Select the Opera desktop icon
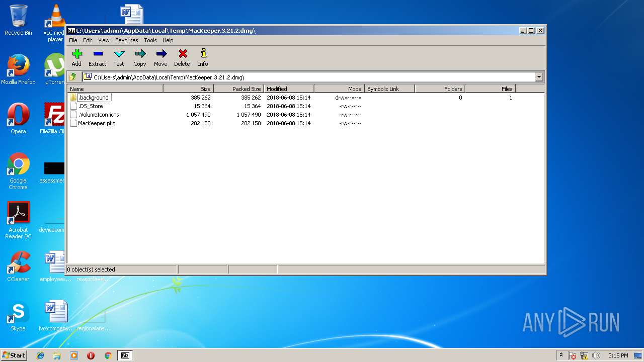This screenshot has height=362, width=644. (18, 119)
